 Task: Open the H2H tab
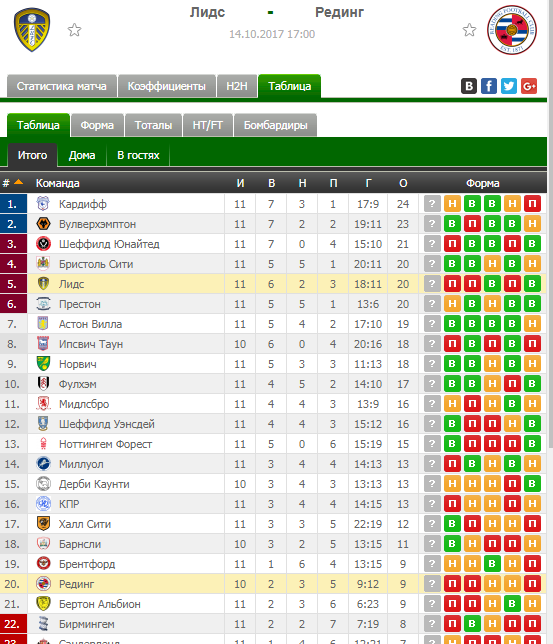pos(237,86)
